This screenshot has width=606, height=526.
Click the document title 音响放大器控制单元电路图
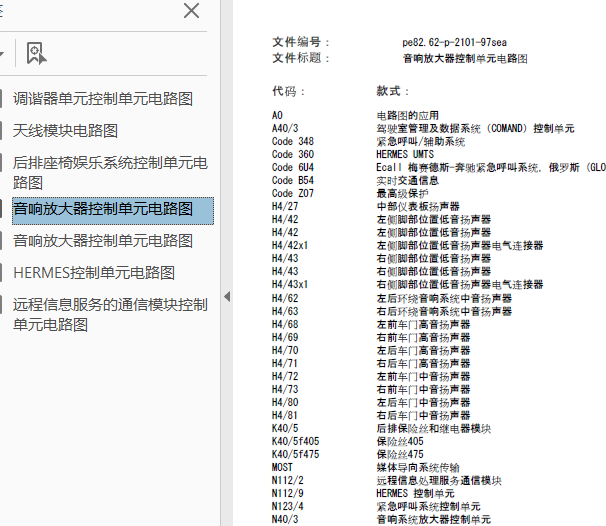pos(465,58)
